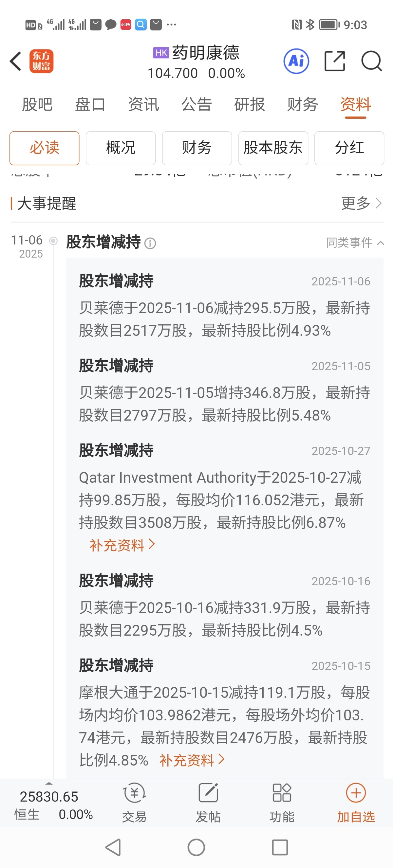This screenshot has height=868, width=393.
Task: Tap the Android home navigation button
Action: coord(196,847)
